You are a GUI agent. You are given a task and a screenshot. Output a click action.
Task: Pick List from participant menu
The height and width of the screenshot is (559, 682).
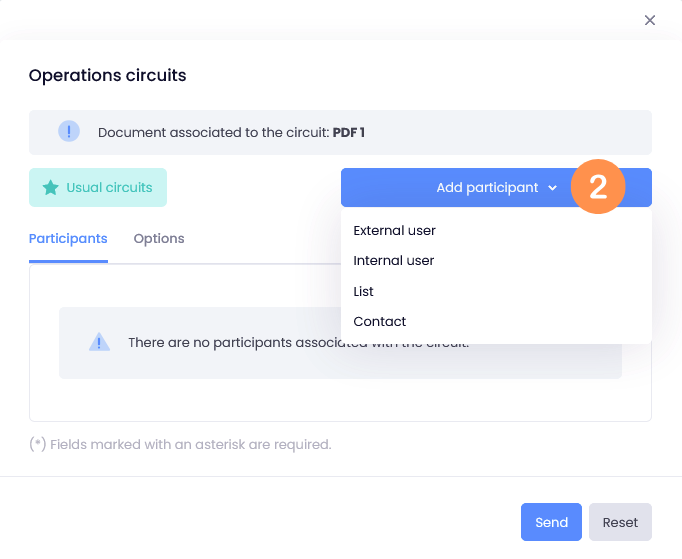[x=363, y=291]
